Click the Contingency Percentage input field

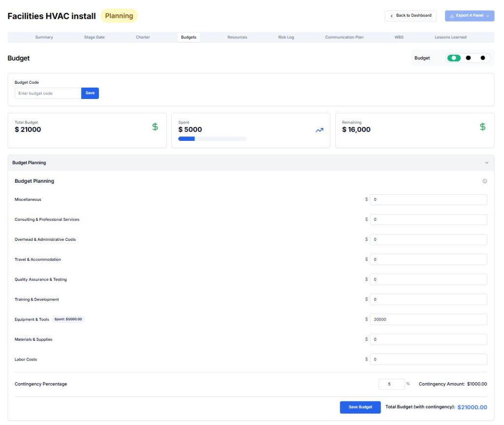[x=391, y=384]
